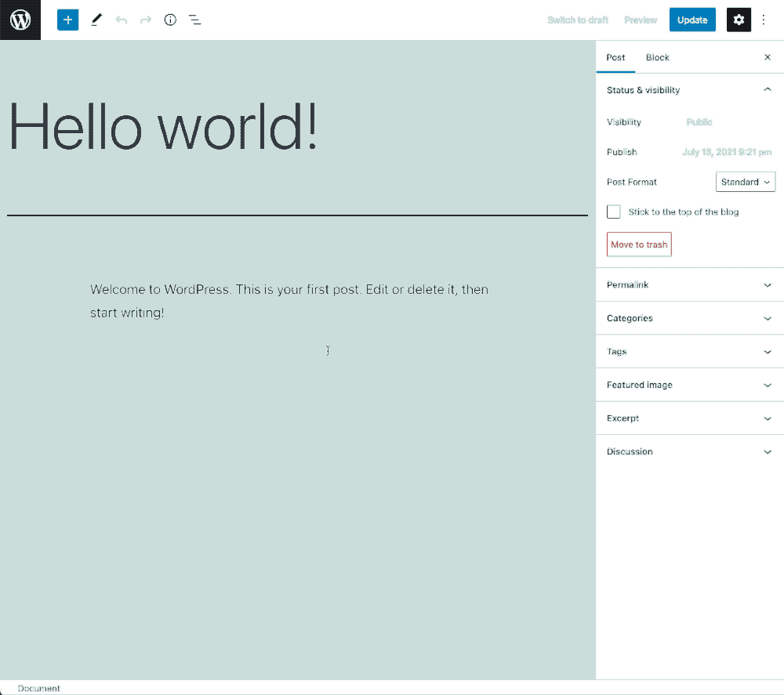Open the Details info icon
The height and width of the screenshot is (695, 784).
[170, 20]
